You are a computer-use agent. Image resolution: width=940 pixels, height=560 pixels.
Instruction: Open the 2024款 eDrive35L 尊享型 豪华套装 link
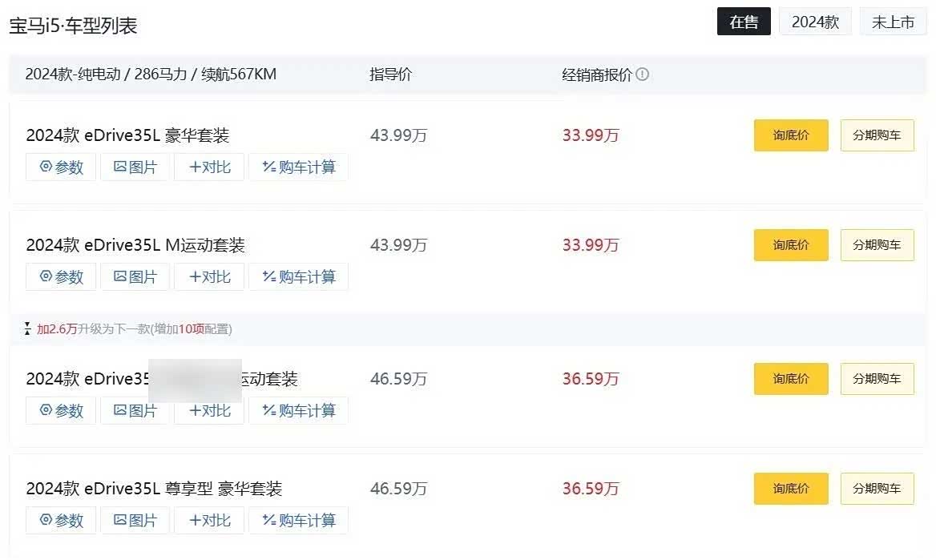click(x=154, y=489)
